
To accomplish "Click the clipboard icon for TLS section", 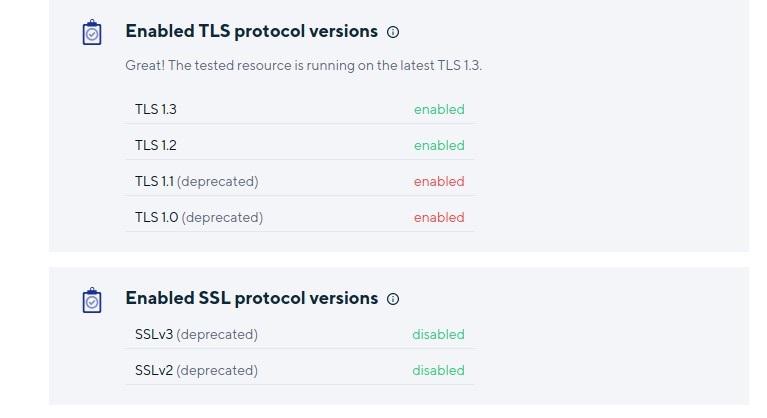I will (x=92, y=32).
